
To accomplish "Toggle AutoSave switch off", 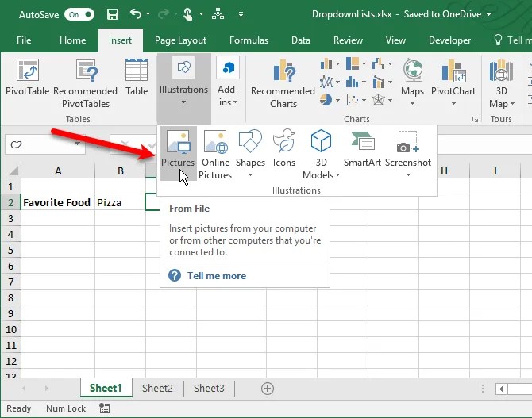I will point(79,14).
